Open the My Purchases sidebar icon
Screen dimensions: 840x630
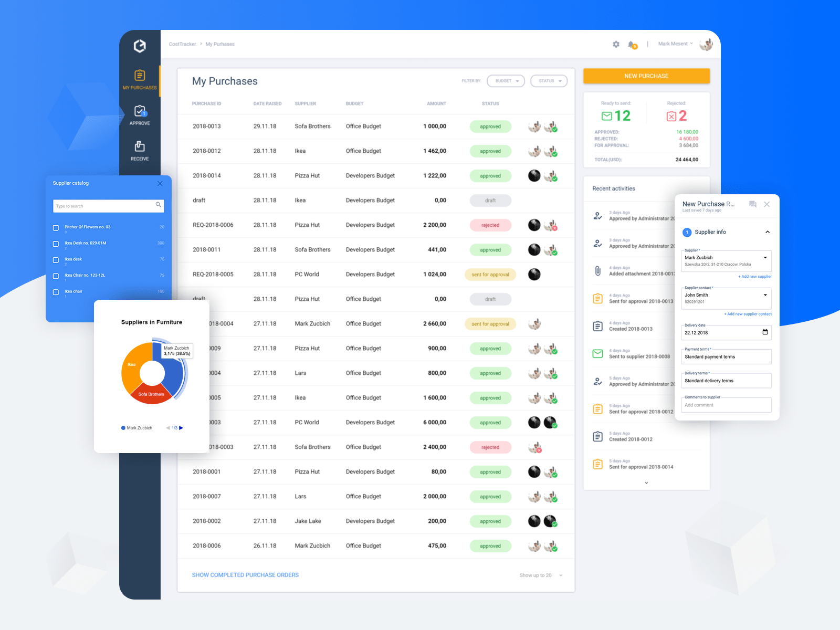[140, 75]
